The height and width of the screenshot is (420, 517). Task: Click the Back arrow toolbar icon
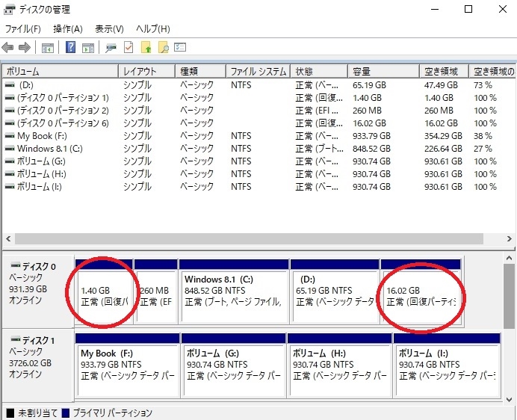tap(7, 48)
